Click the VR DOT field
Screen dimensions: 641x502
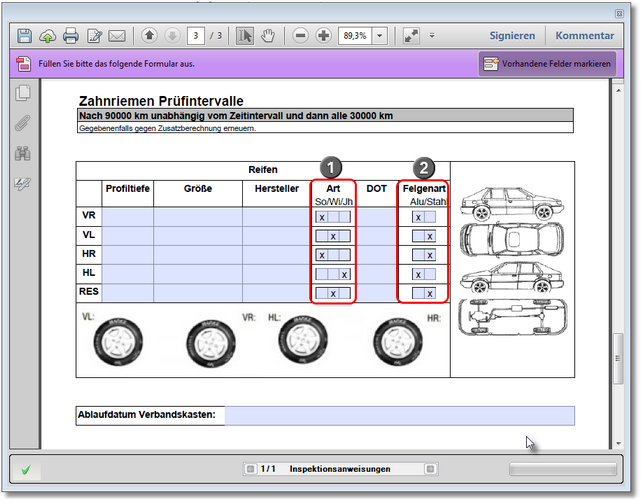point(377,217)
